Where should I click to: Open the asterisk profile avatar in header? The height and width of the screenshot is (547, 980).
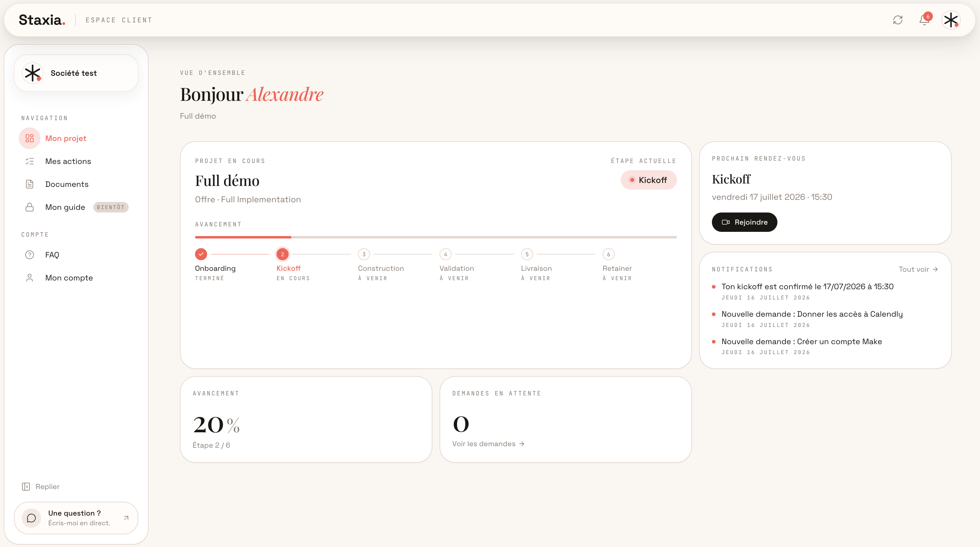(x=951, y=20)
